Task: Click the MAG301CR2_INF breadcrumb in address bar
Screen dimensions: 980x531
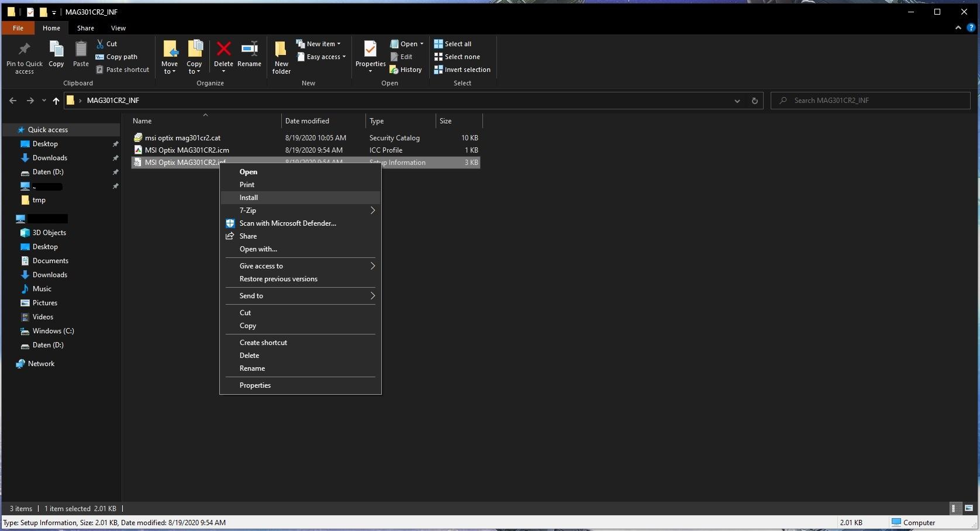Action: coord(113,101)
